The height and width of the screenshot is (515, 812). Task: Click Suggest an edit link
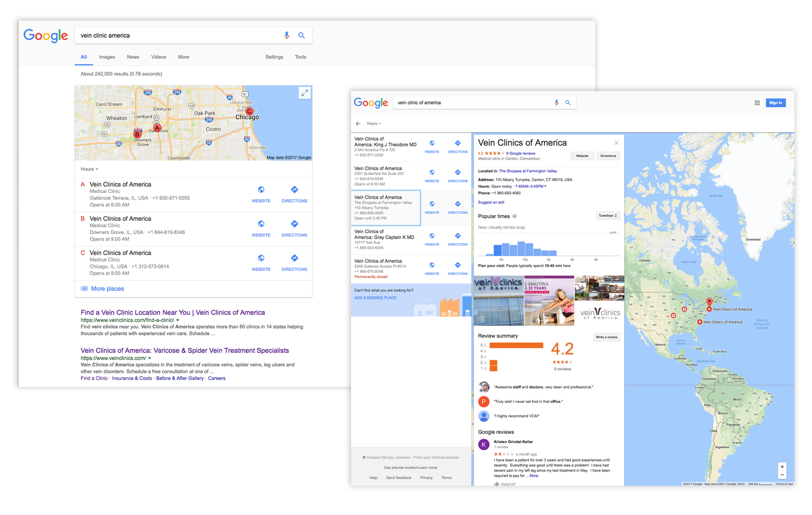coord(491,203)
